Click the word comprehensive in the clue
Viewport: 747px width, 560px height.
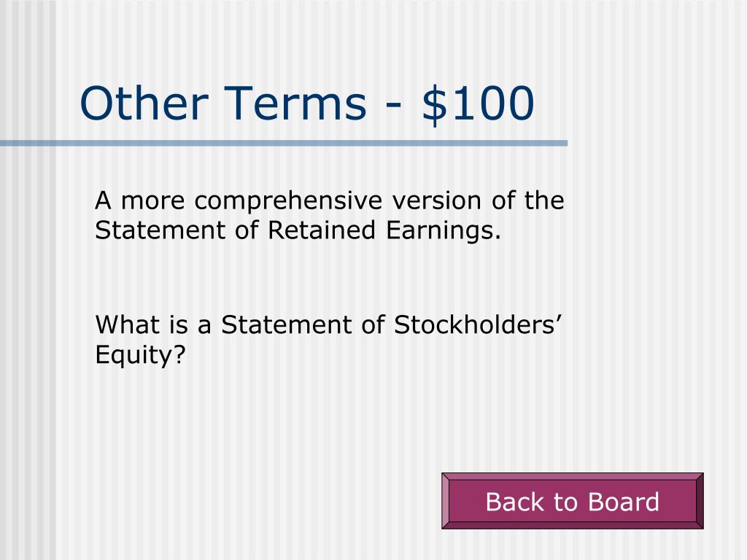point(288,201)
